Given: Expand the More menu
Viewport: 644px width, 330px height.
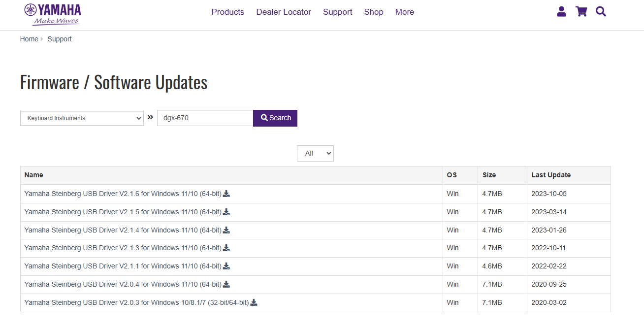Looking at the screenshot, I should click(x=405, y=12).
